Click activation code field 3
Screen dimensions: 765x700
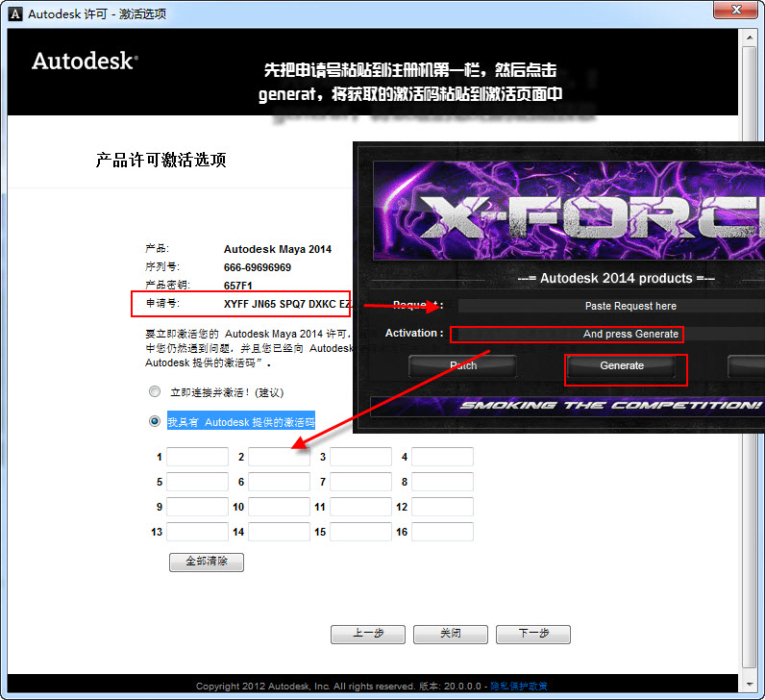pyautogui.click(x=360, y=457)
